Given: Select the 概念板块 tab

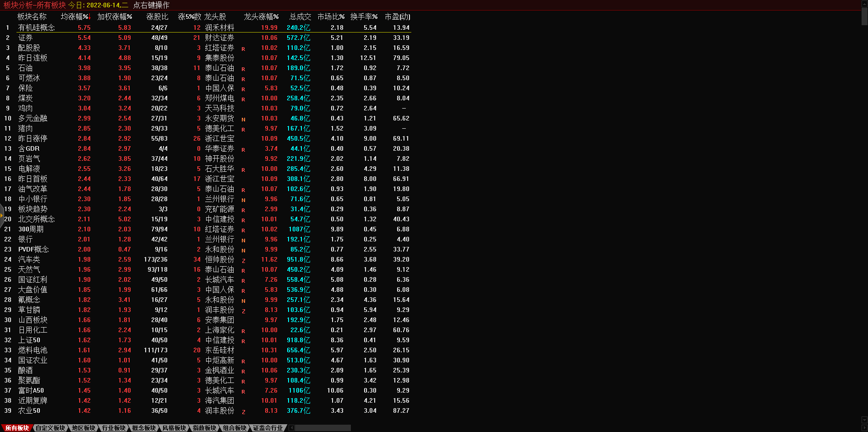Looking at the screenshot, I should click(144, 428).
